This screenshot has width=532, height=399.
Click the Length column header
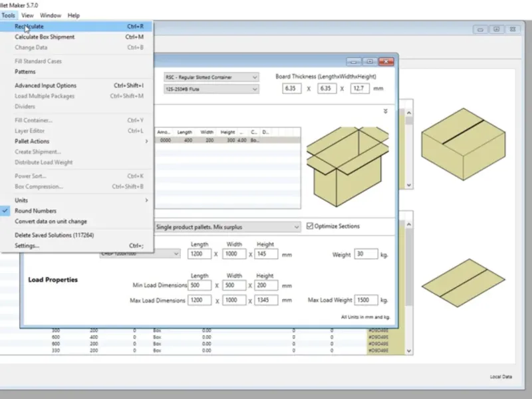point(184,132)
